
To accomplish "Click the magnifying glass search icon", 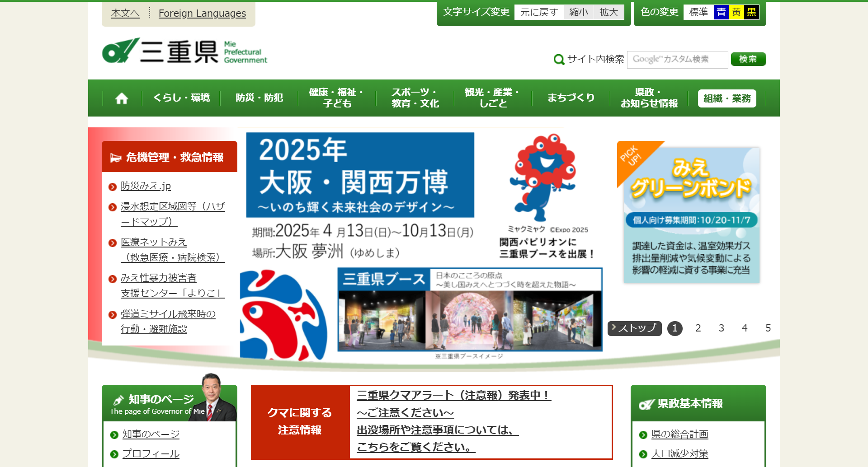I will coord(559,60).
